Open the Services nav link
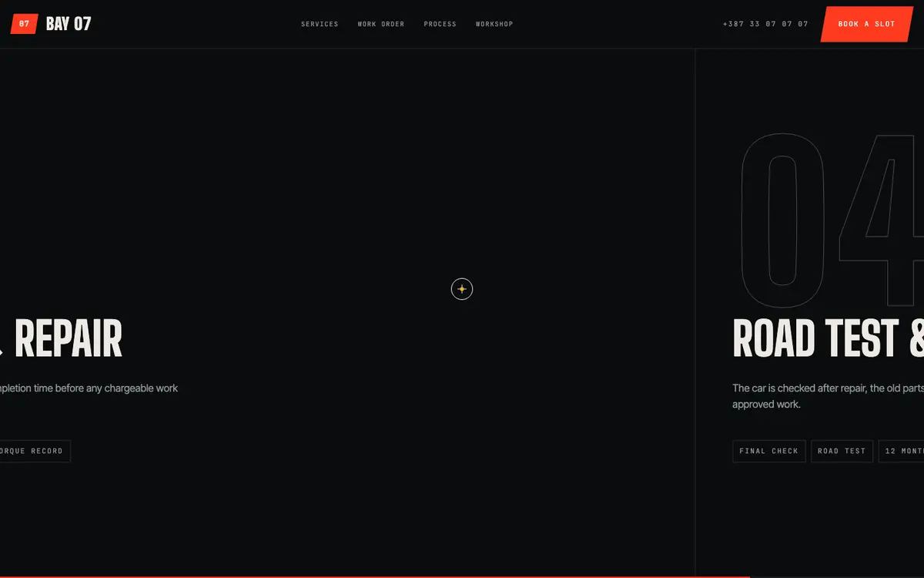The height and width of the screenshot is (578, 924). click(x=320, y=24)
